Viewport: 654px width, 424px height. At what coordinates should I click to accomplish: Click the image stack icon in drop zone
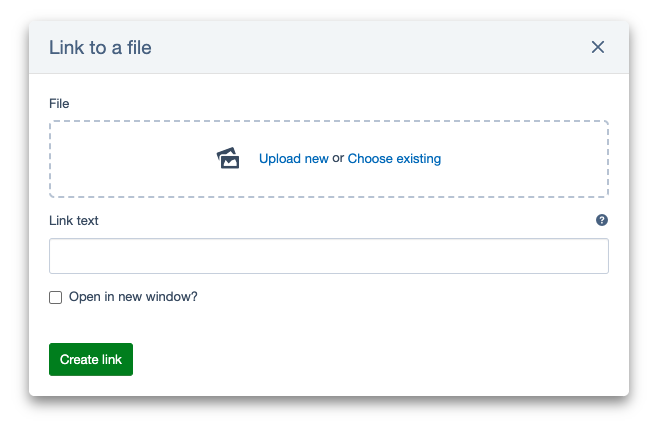pyautogui.click(x=229, y=158)
